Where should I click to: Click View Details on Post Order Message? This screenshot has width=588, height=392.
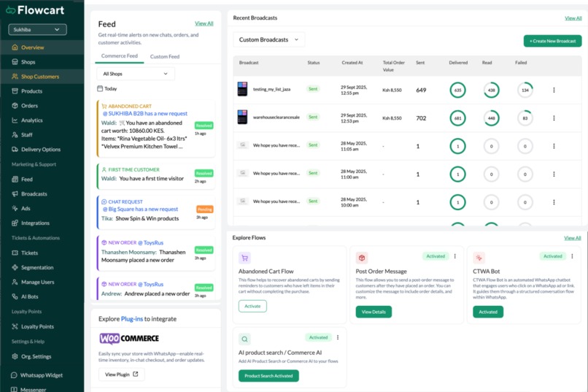click(x=374, y=312)
